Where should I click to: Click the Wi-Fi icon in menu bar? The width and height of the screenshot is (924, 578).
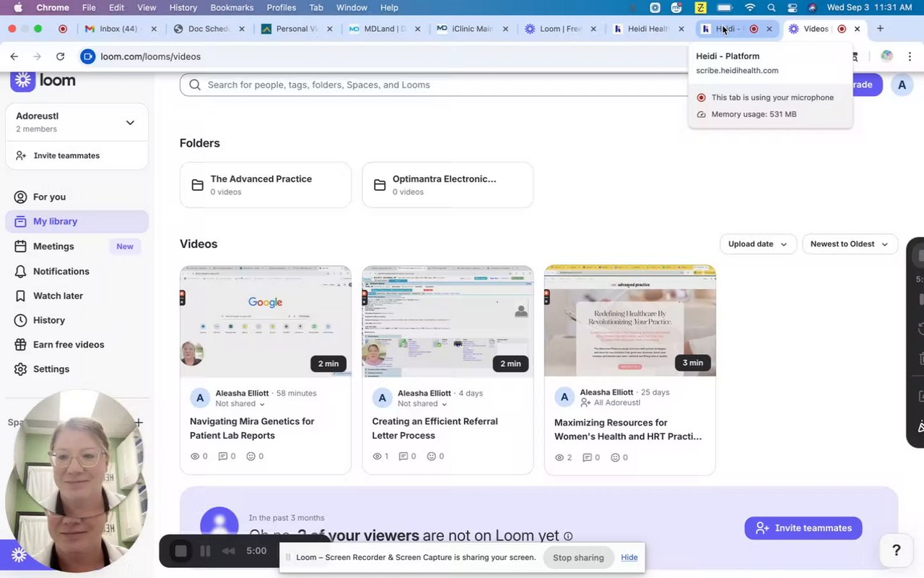pos(750,7)
